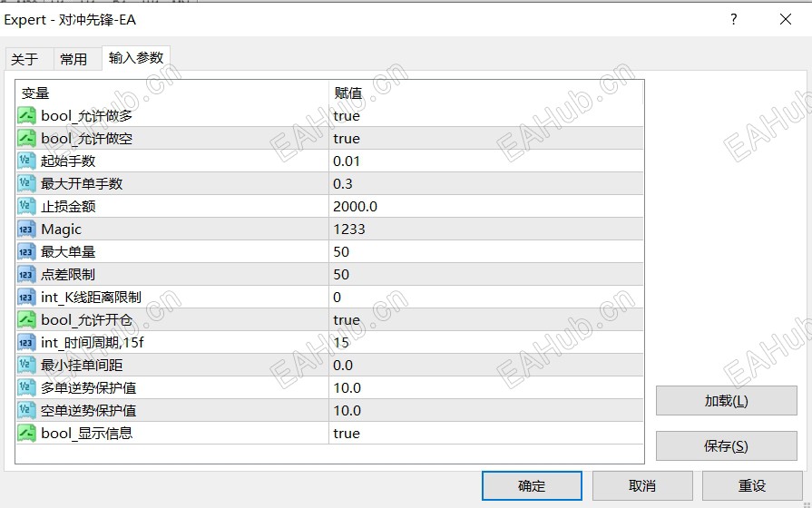Select the Magic variable name
The width and height of the screenshot is (812, 508).
click(x=61, y=230)
